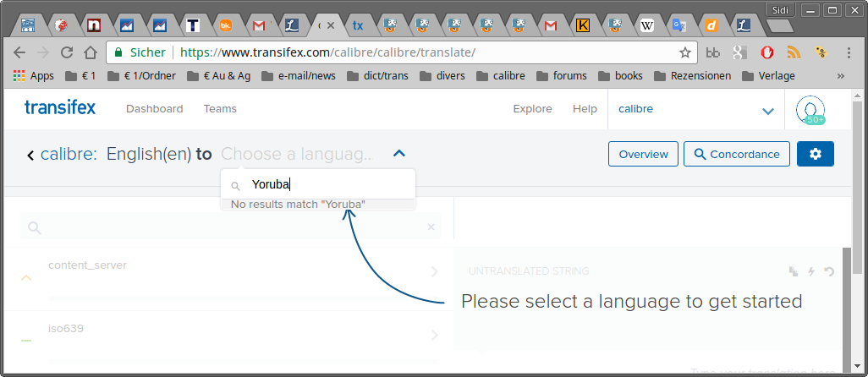Viewport: 868px width, 377px height.
Task: Click the language search field containing Yoruba
Action: [x=318, y=184]
